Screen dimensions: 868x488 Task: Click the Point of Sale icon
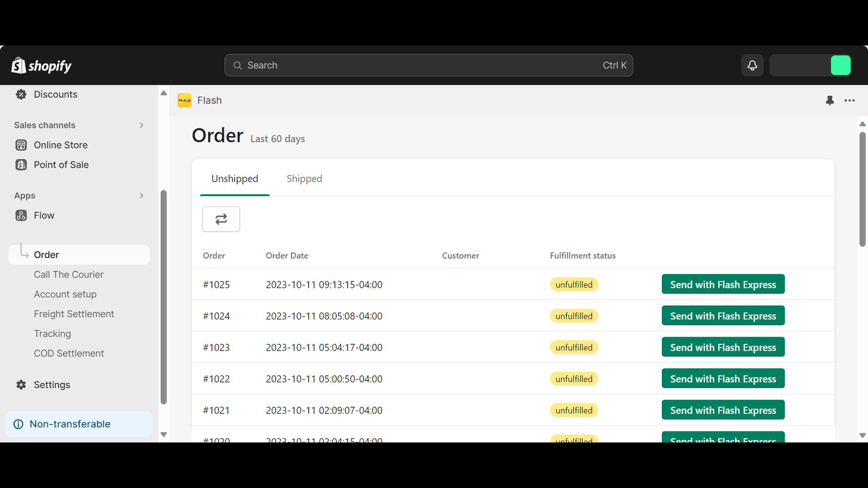(21, 165)
